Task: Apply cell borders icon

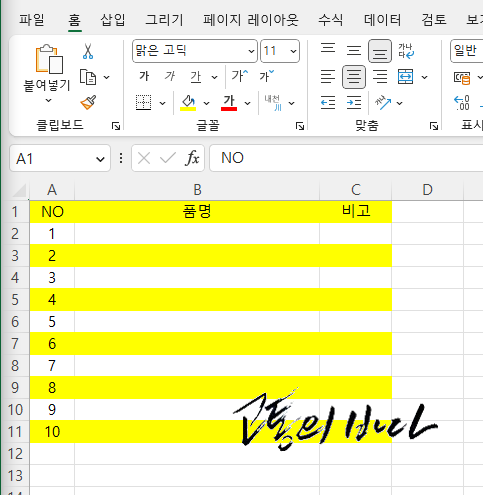Action: (144, 103)
